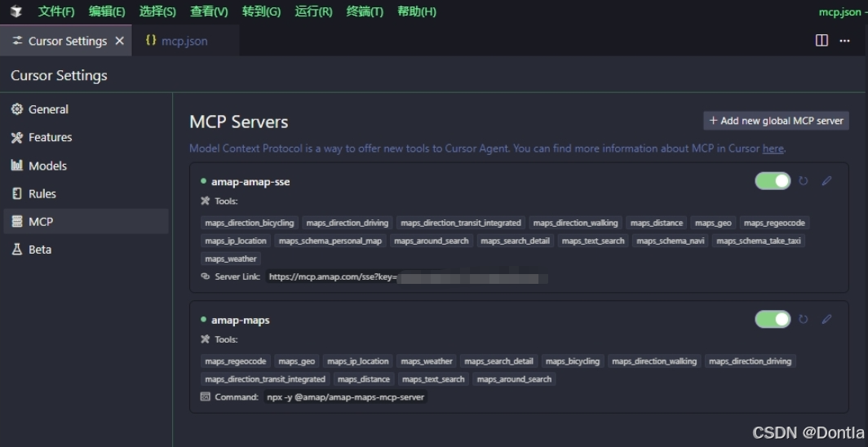Open the 选择(S) menu
This screenshot has height=447, width=868.
coord(157,11)
